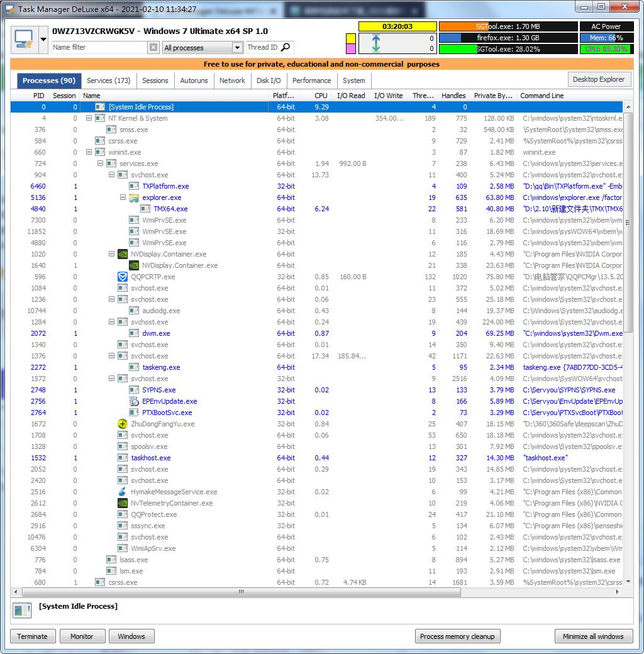
Task: Click the SYPNS.exe process icon
Action: click(134, 390)
